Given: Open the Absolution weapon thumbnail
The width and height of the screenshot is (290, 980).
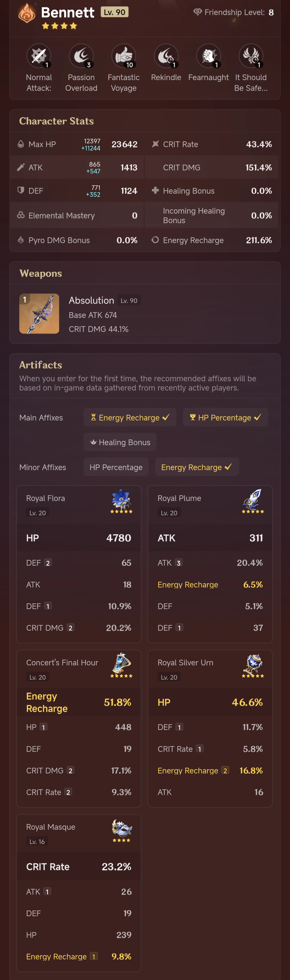Looking at the screenshot, I should pyautogui.click(x=39, y=314).
